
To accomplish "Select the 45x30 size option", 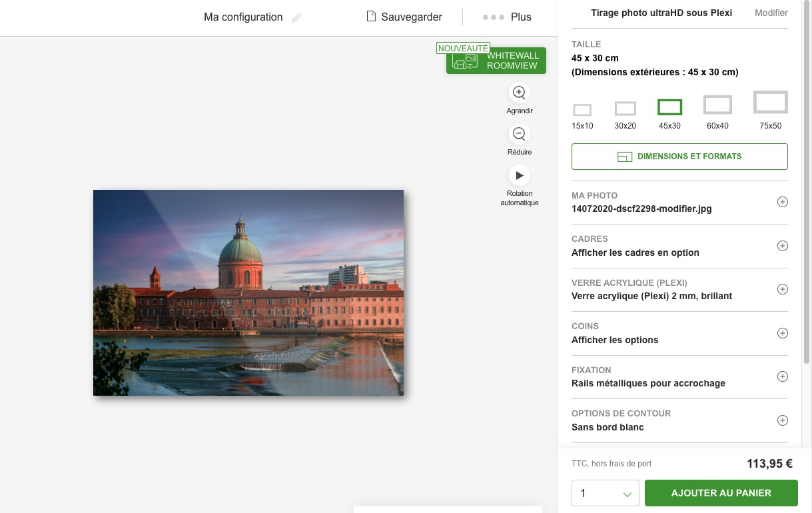I will (669, 114).
